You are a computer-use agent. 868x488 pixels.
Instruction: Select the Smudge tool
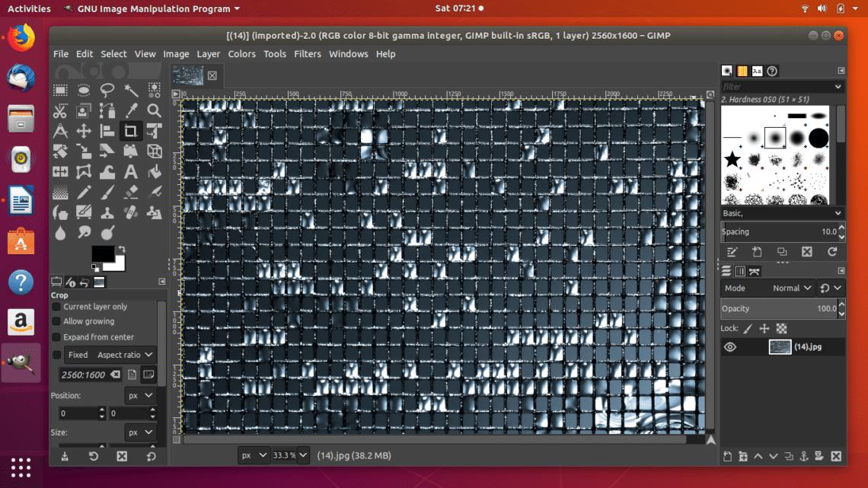(x=84, y=233)
